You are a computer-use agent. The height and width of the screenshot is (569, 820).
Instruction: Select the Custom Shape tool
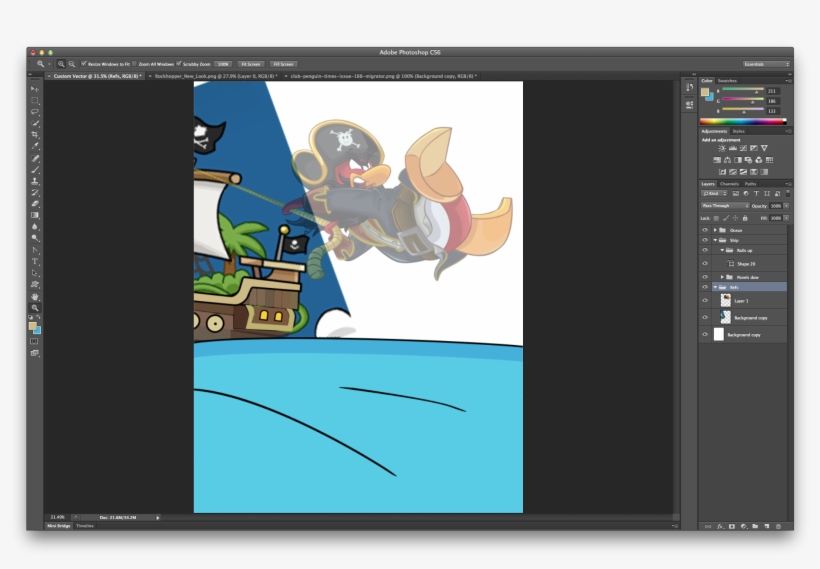coord(35,284)
